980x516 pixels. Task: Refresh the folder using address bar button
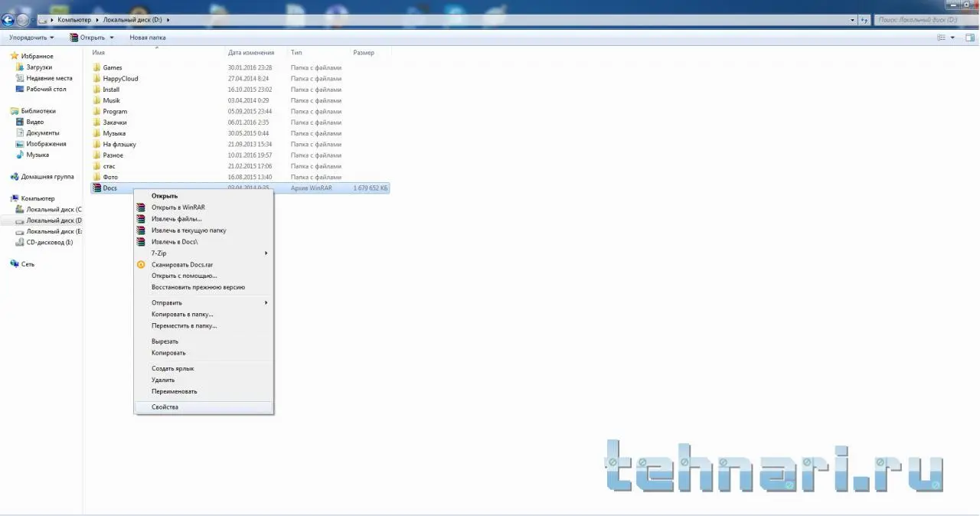(x=864, y=20)
